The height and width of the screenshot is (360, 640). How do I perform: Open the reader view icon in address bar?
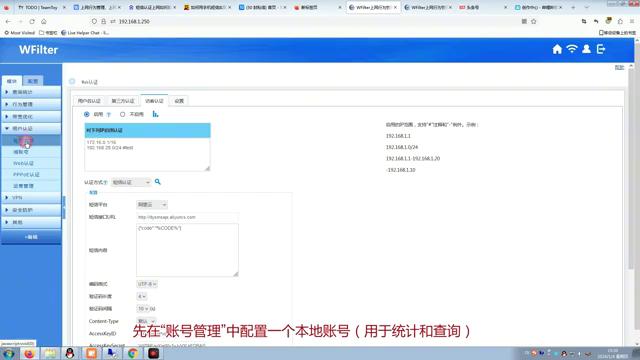pos(524,21)
